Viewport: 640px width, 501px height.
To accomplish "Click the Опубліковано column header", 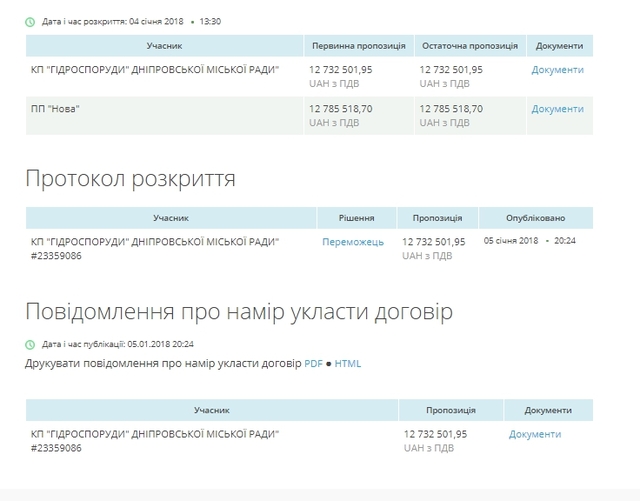I will pyautogui.click(x=536, y=218).
